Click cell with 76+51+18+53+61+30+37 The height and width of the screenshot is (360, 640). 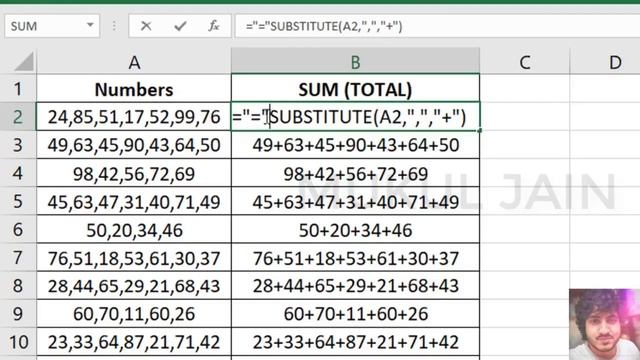click(x=356, y=258)
